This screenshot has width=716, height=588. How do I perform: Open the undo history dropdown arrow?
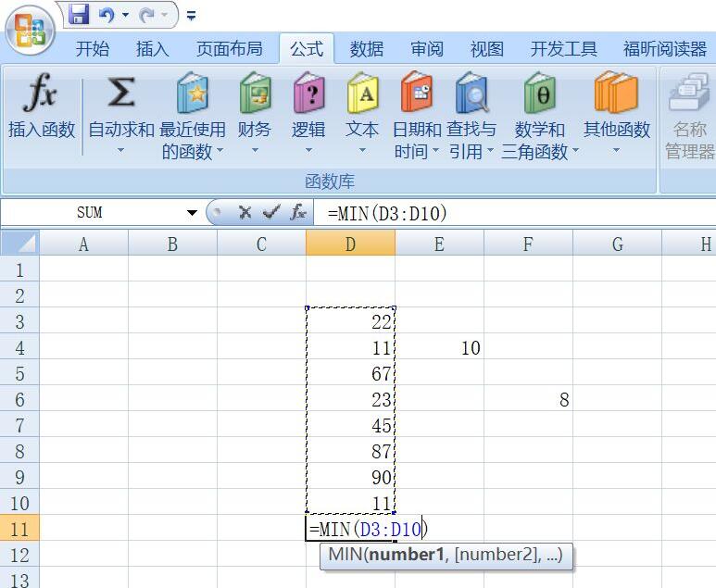[x=126, y=15]
